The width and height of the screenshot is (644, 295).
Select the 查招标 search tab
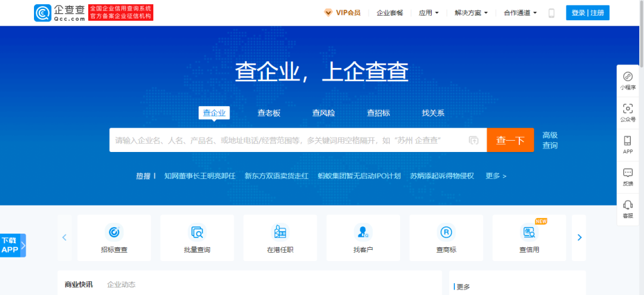coord(378,113)
